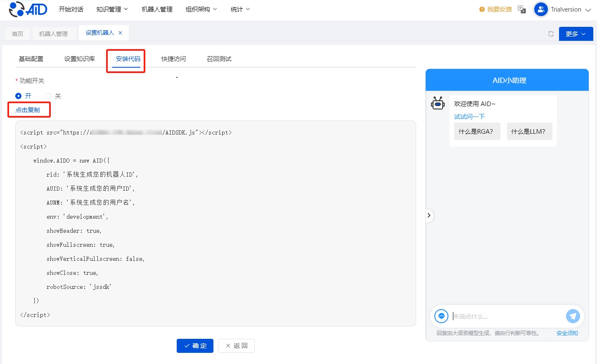The width and height of the screenshot is (597, 364).
Task: Click the refresh icon beside 更多
Action: (551, 34)
